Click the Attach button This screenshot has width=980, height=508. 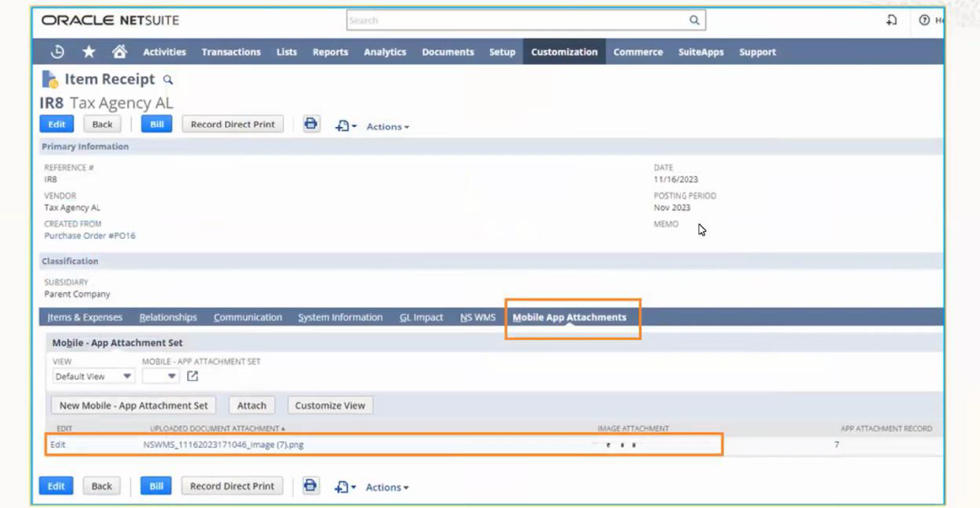252,405
